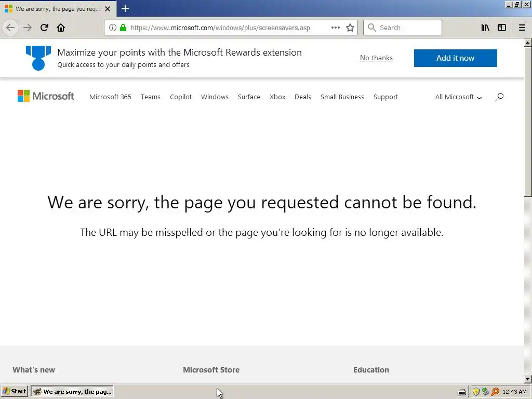Click the Education footer heading
This screenshot has width=532, height=399.
[x=371, y=370]
